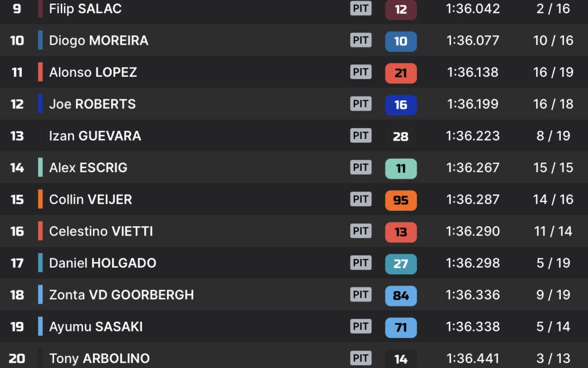
Task: Select Tony ARBOLINO's name
Action: point(100,358)
